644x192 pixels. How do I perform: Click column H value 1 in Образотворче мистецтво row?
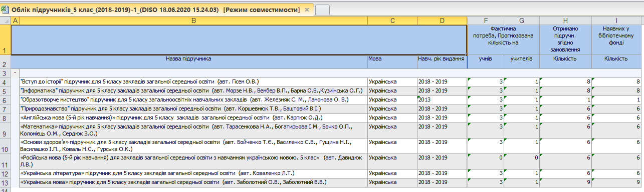pyautogui.click(x=565, y=99)
